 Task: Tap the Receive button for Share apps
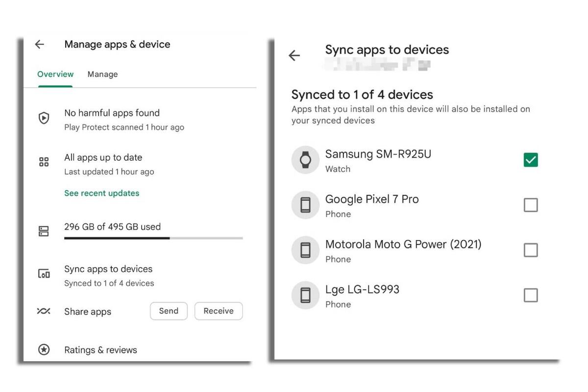pos(219,311)
